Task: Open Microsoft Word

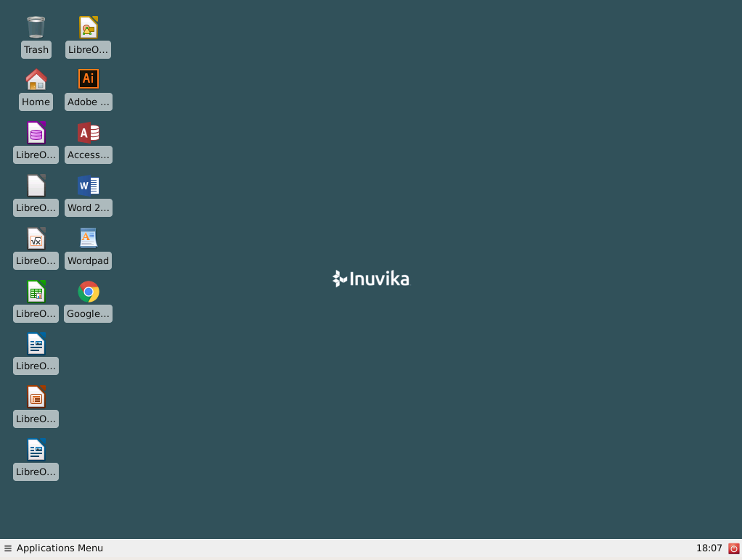Action: pyautogui.click(x=88, y=186)
